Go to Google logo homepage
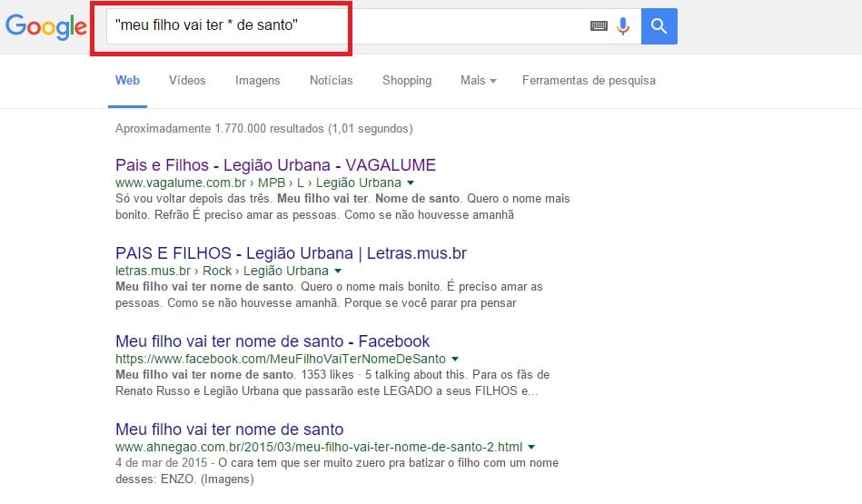862x504 pixels. (46, 26)
